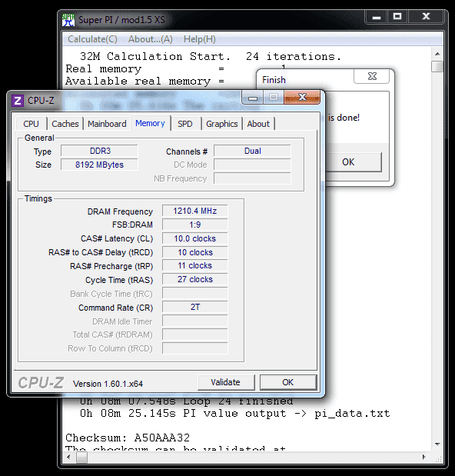Maximize the Super PI window
This screenshot has height=476, width=455.
click(x=397, y=17)
